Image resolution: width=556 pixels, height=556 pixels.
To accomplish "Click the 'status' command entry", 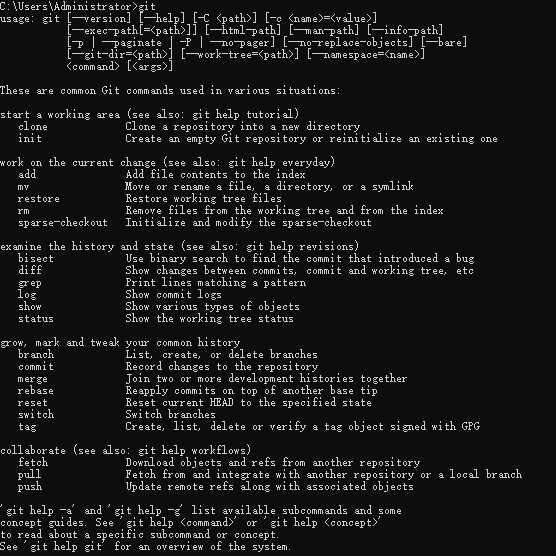I will tap(36, 318).
